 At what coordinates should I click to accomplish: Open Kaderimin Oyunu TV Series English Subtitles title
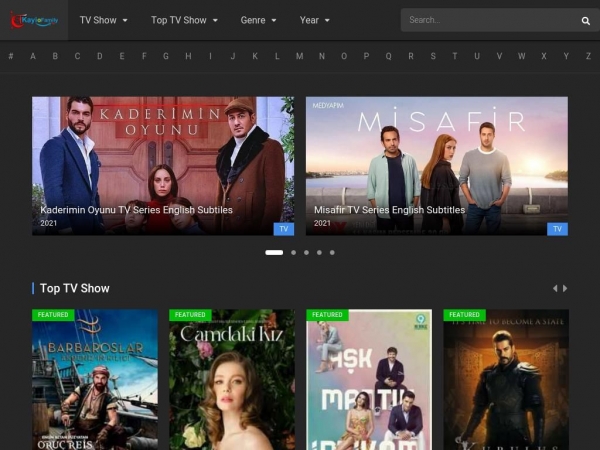tap(136, 210)
